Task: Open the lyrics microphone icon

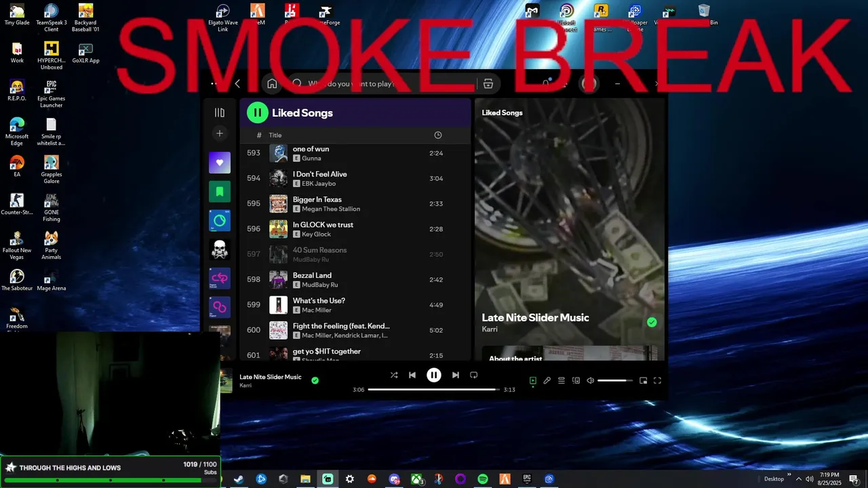Action: pos(547,381)
